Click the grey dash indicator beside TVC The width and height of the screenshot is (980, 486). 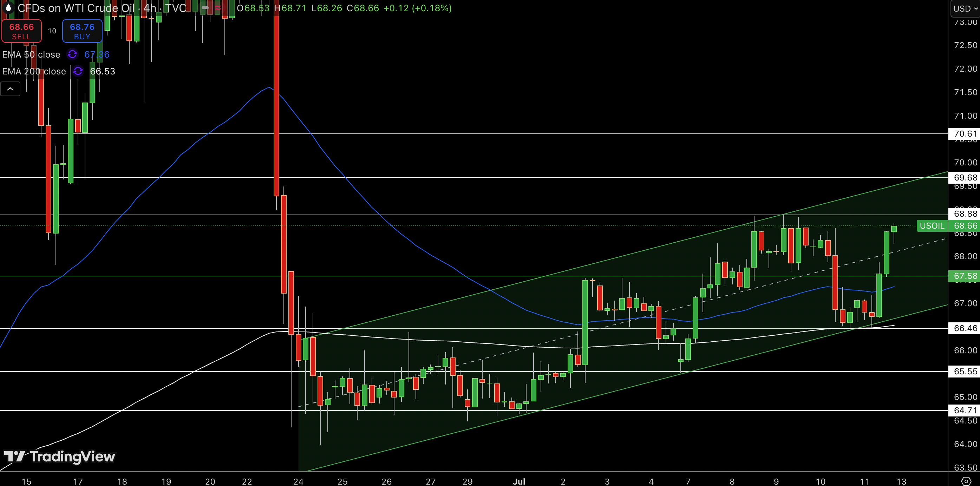205,8
